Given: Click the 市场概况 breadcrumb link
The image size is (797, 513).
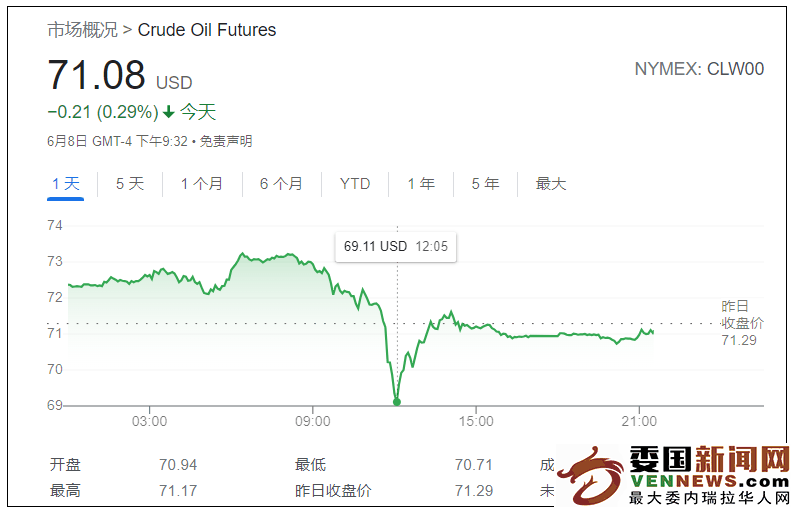Looking at the screenshot, I should coord(82,30).
